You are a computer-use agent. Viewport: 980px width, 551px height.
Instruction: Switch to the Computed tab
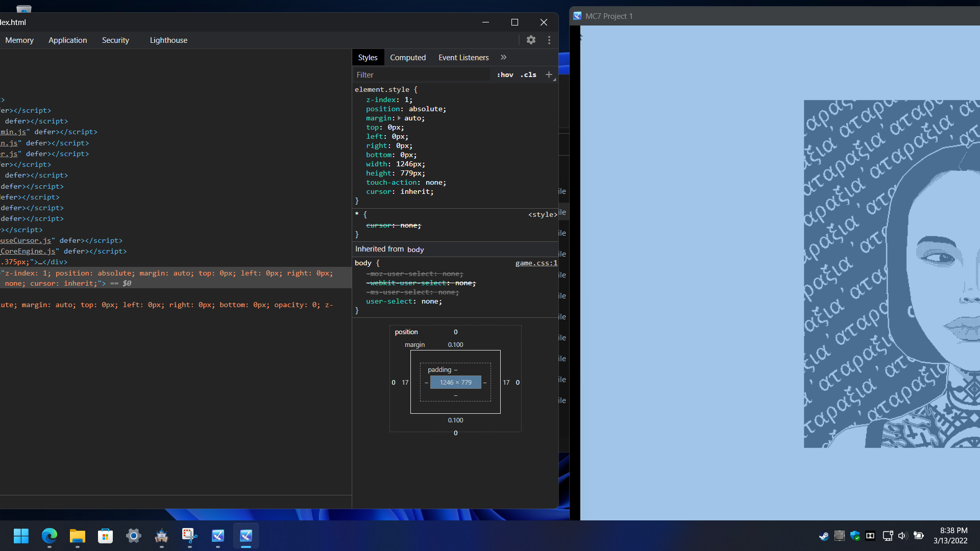click(408, 57)
